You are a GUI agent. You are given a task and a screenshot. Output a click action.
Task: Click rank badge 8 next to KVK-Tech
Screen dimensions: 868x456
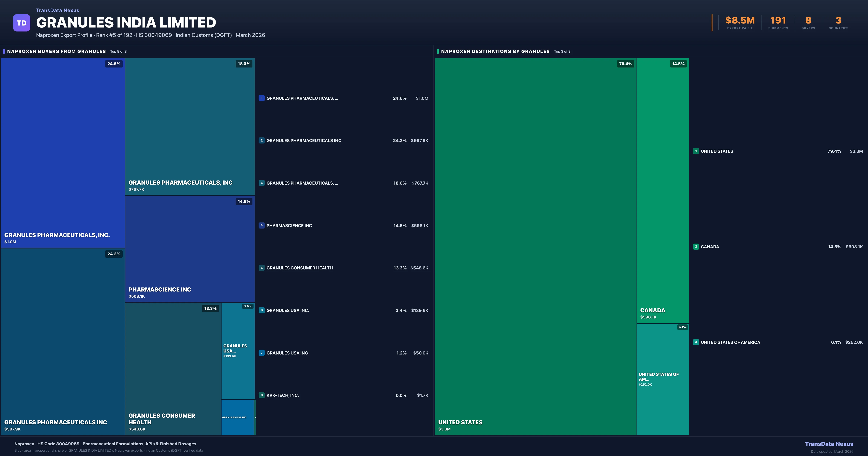[261, 395]
